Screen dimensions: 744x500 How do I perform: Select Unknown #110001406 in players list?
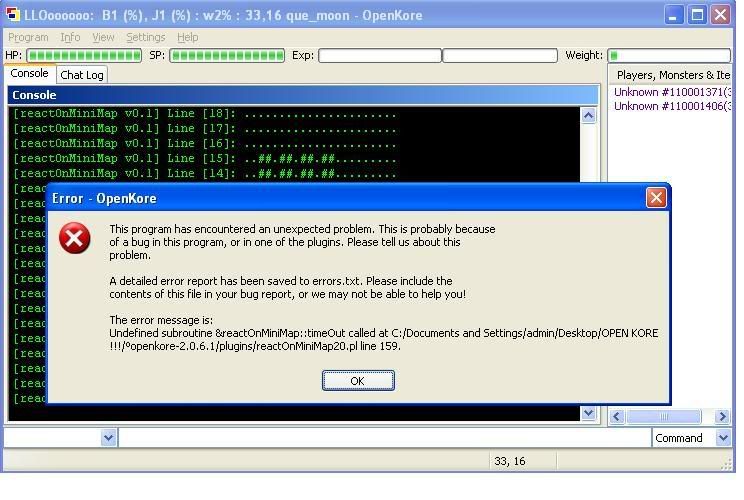coord(672,106)
